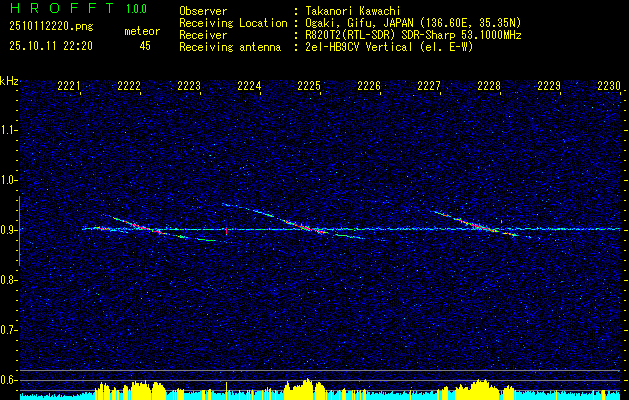
Task: Click the meteor label
Action: (142, 31)
